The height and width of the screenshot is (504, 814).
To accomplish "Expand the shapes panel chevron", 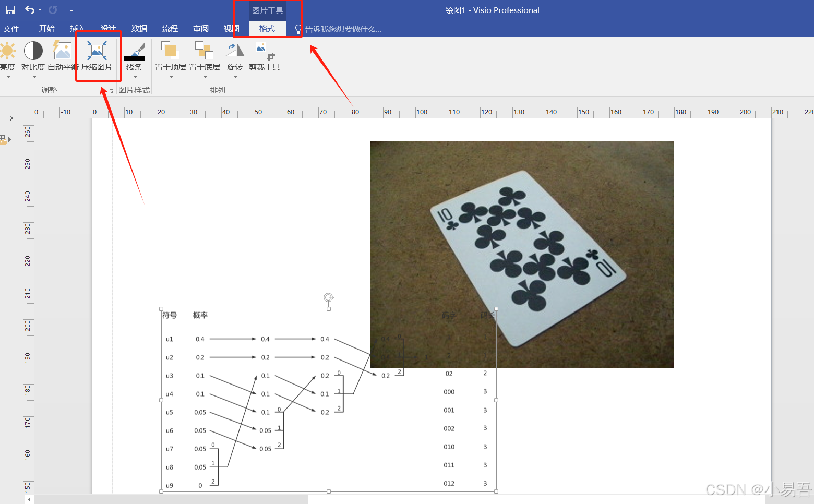I will (x=11, y=118).
